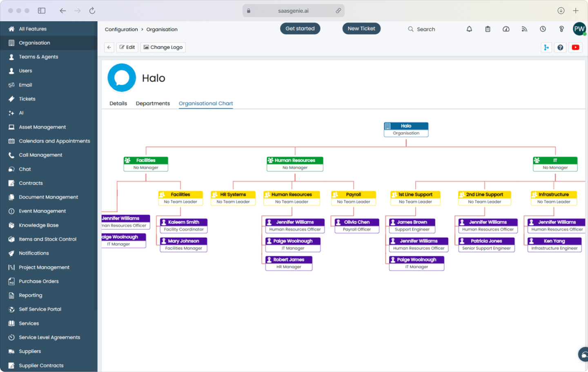
Task: Click the saasgenie.ai address bar
Action: (294, 11)
